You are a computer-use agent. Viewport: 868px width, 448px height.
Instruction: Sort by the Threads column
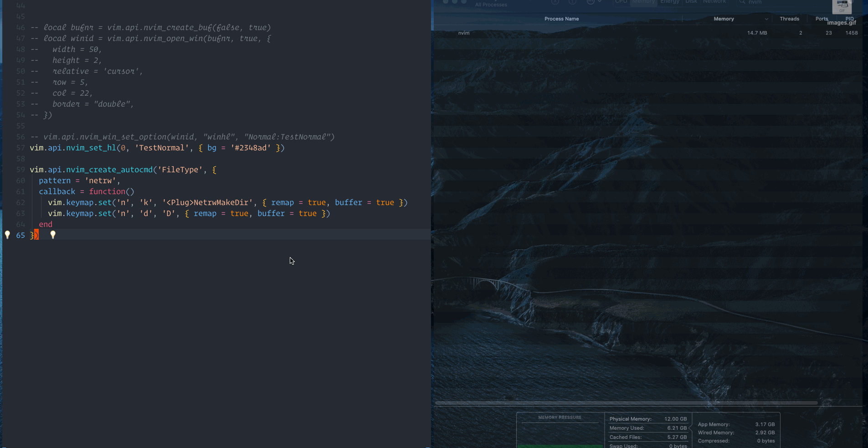pos(789,19)
